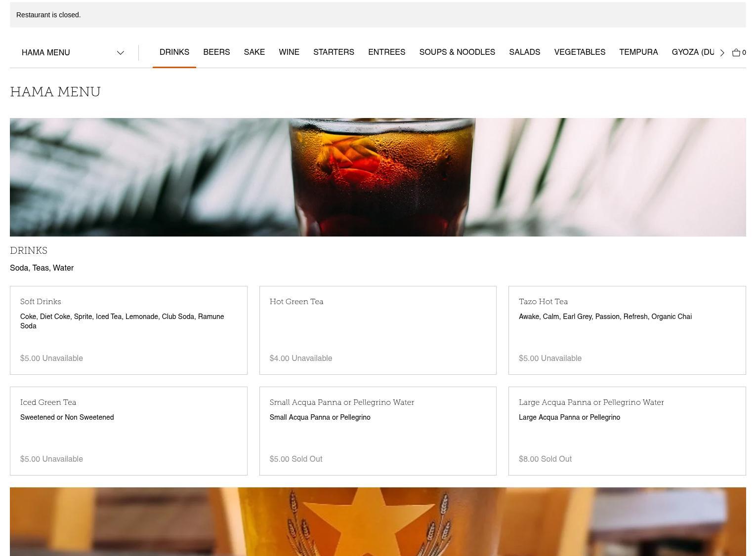Select the DRINKS tab
756x556 pixels.
coord(174,52)
